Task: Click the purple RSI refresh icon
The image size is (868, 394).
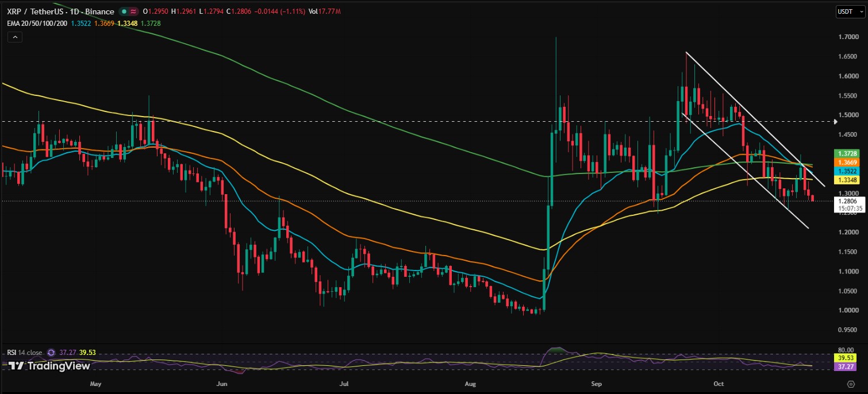Action: (51, 353)
